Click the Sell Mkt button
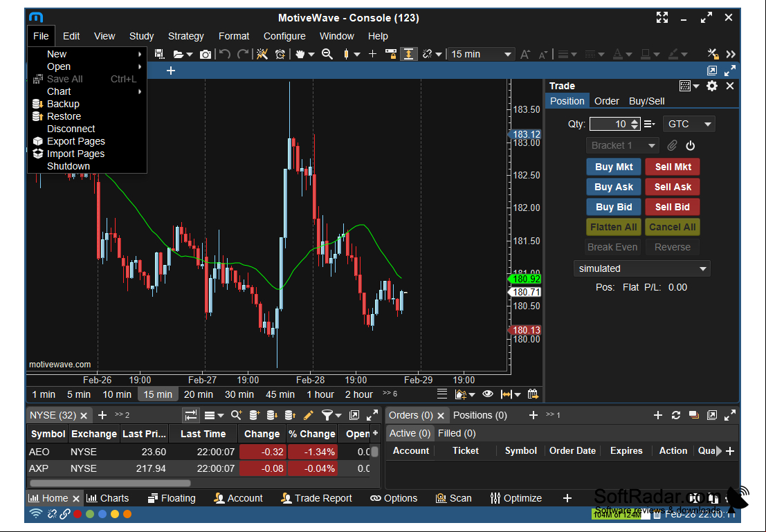 click(673, 167)
